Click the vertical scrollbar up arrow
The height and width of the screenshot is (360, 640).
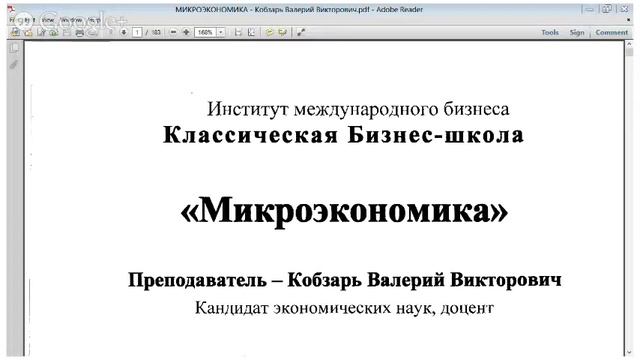(629, 44)
